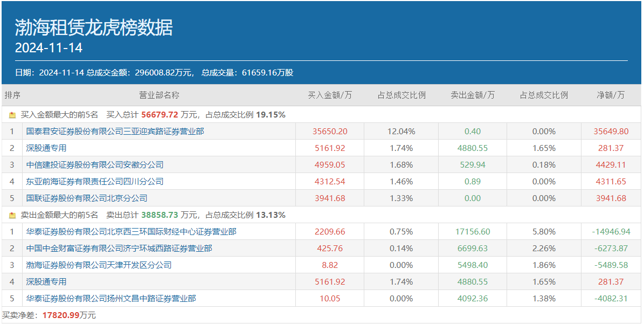Click the 35650.20 buy amount cell
The image size is (644, 324).
click(330, 131)
